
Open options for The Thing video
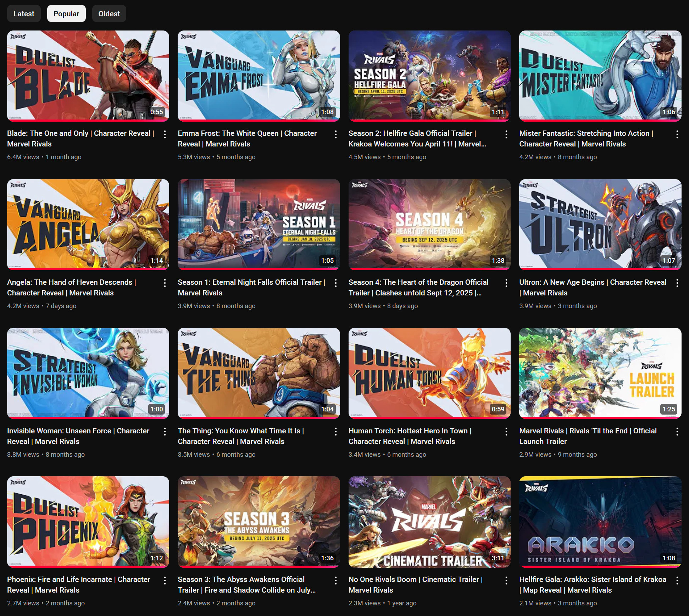[335, 432]
